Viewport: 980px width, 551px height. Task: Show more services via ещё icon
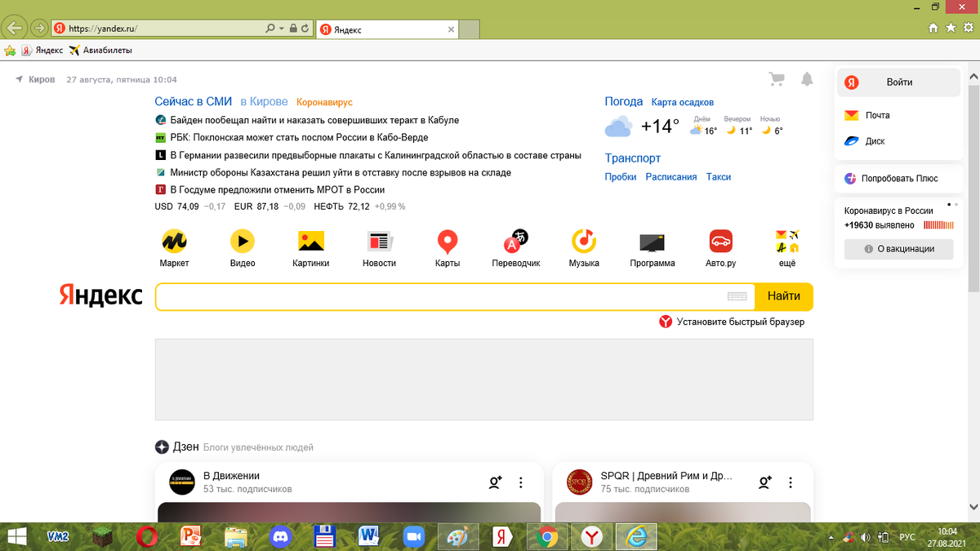(787, 241)
